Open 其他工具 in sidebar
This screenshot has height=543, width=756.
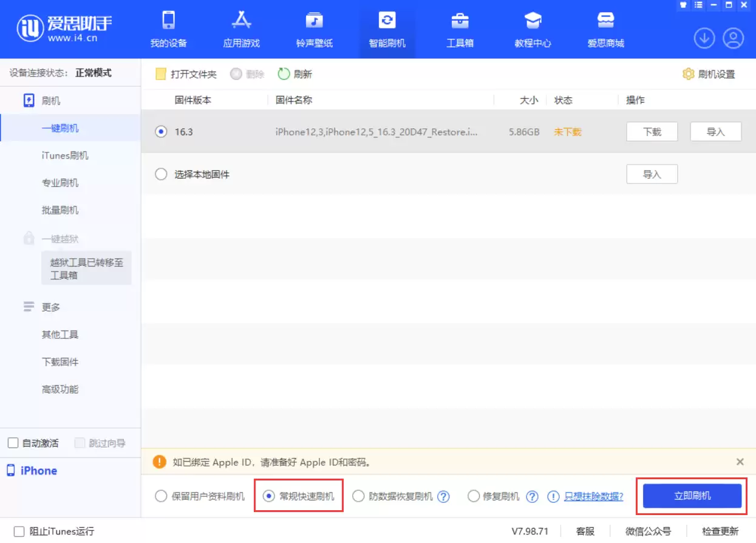pos(60,335)
